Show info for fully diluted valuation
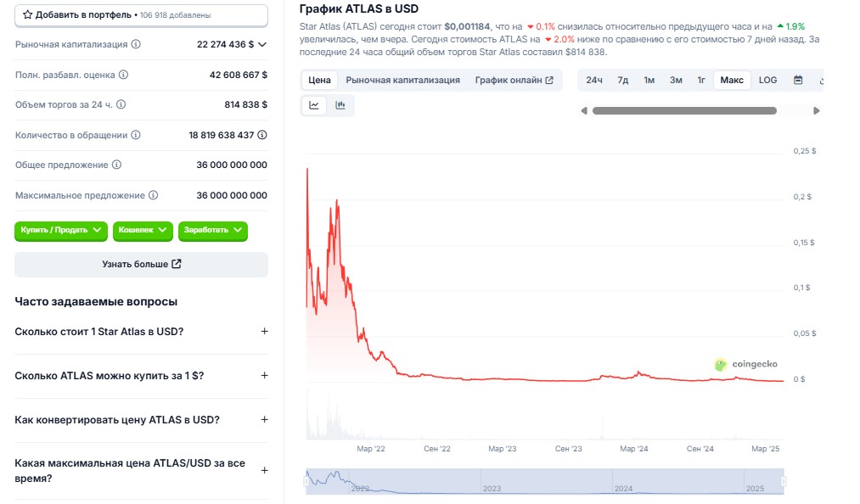Viewport: 860px width, 504px height. [123, 75]
